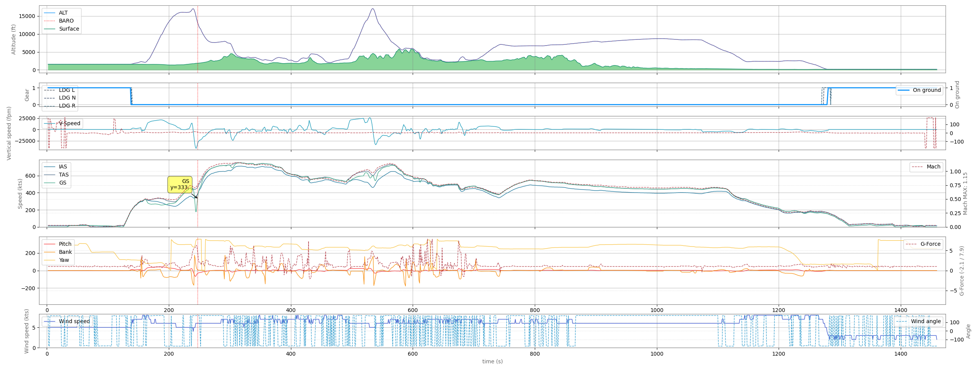Viewport: 980px width, 366px height.
Task: Click the V-Speed legend label
Action: pyautogui.click(x=70, y=123)
